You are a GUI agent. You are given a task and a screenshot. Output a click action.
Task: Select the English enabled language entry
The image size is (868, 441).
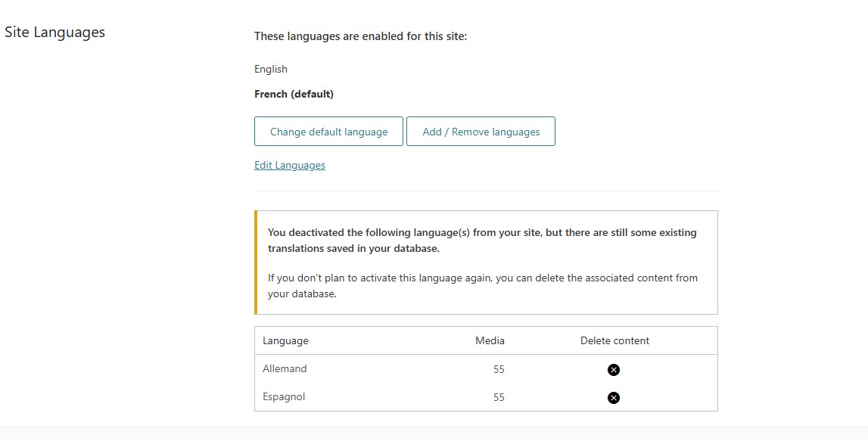click(271, 70)
